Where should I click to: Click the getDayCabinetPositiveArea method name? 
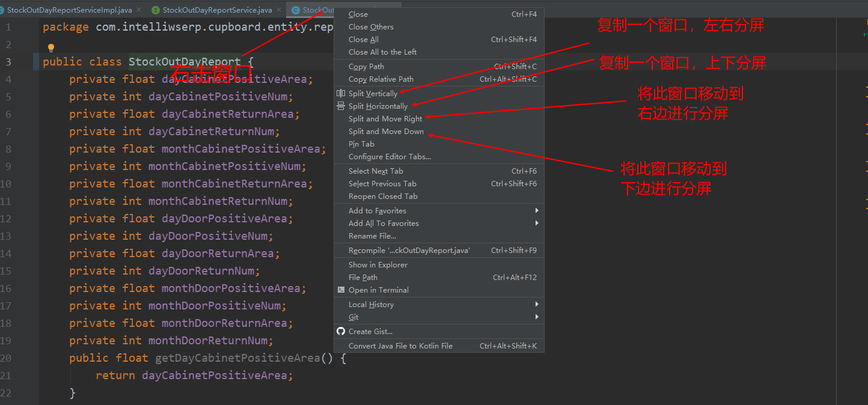[x=237, y=358]
